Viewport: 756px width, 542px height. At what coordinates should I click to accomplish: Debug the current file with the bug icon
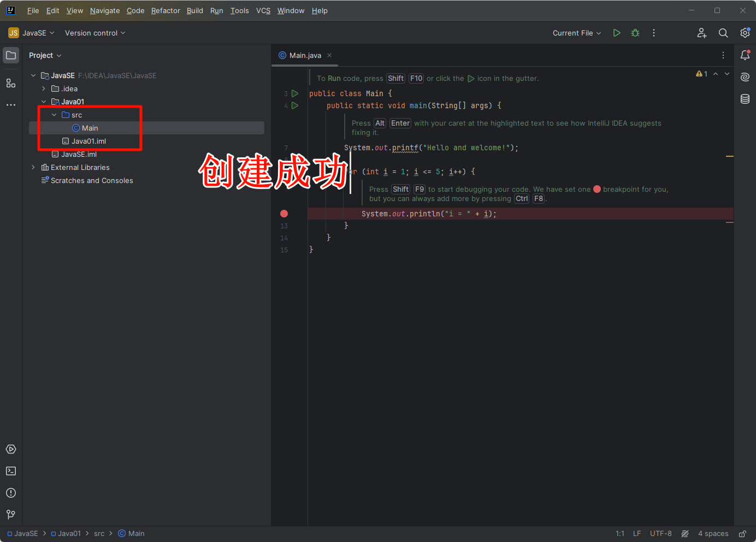click(635, 33)
